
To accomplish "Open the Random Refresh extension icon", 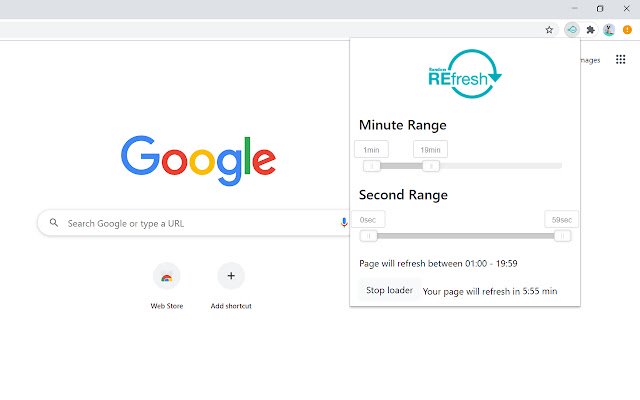I will (x=572, y=30).
